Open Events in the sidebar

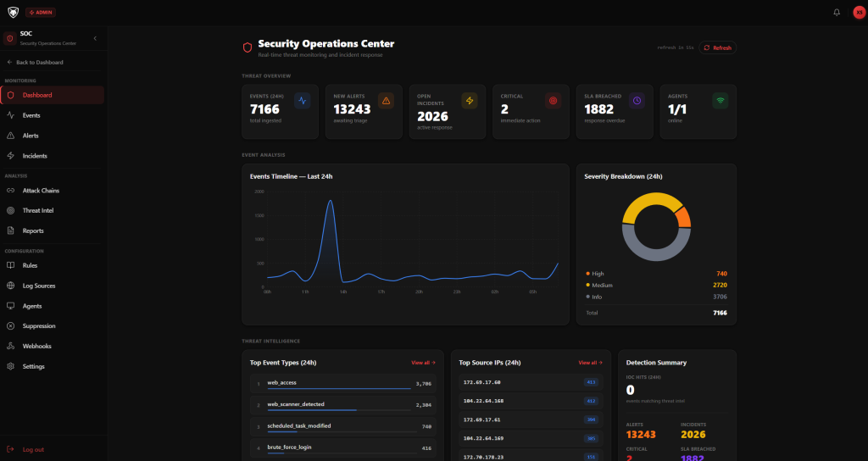[x=53, y=115]
